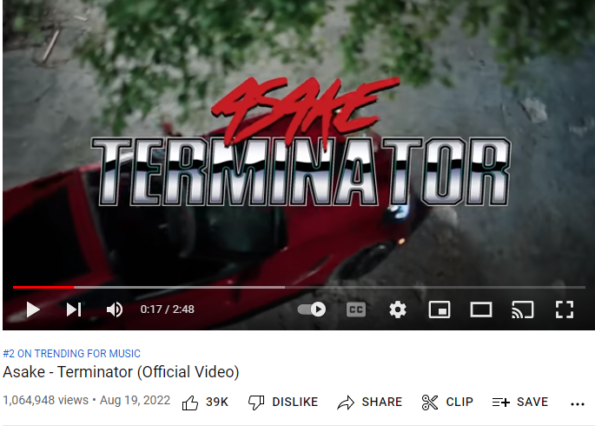Open the #2 on Trending for Music link
This screenshot has height=426, width=595.
72,354
